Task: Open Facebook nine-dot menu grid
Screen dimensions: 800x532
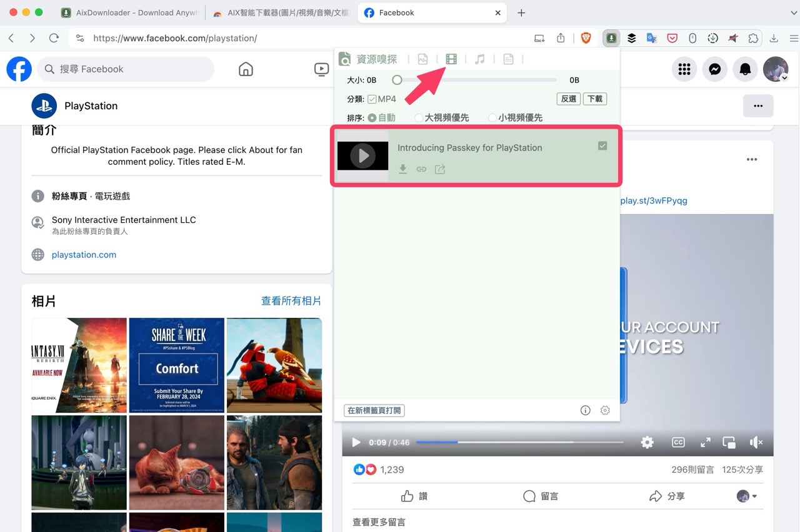Action: pyautogui.click(x=684, y=69)
